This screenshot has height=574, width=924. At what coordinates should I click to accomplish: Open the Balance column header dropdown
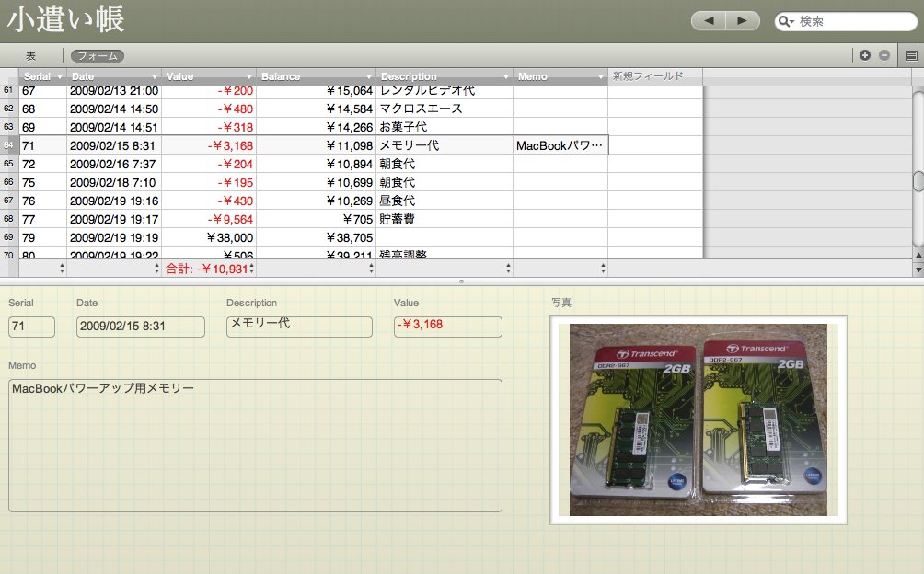point(369,76)
